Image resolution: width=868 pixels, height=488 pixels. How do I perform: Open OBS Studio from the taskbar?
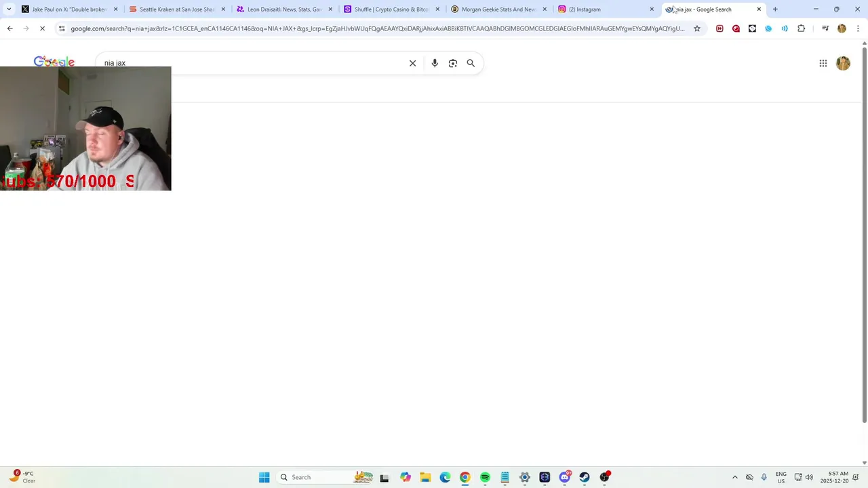click(604, 477)
